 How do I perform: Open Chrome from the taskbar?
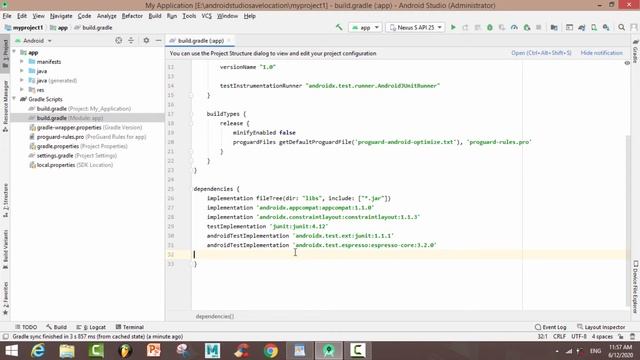click(271, 351)
